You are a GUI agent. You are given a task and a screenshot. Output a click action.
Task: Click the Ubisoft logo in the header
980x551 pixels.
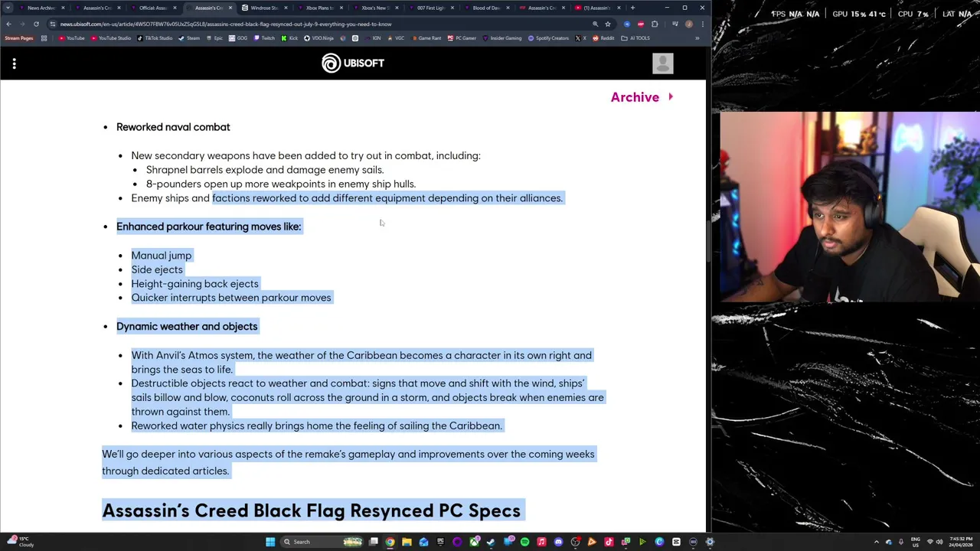[353, 63]
